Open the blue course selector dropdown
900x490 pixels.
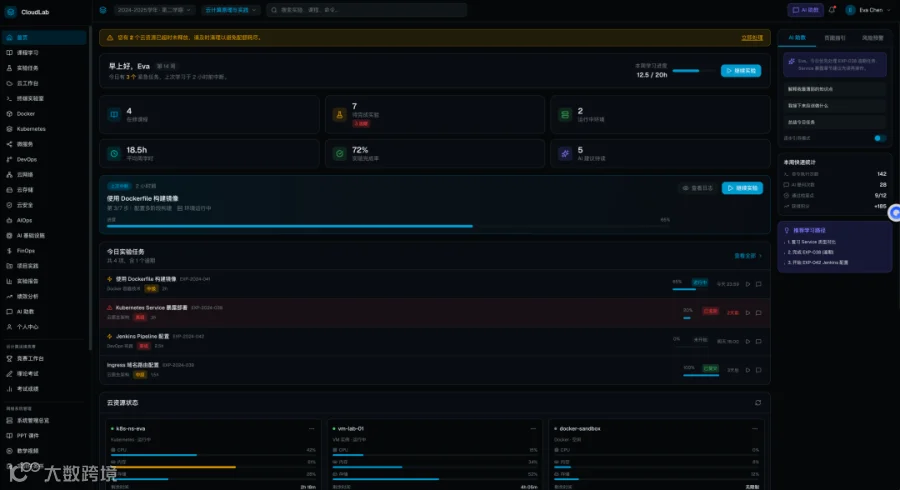coord(231,10)
